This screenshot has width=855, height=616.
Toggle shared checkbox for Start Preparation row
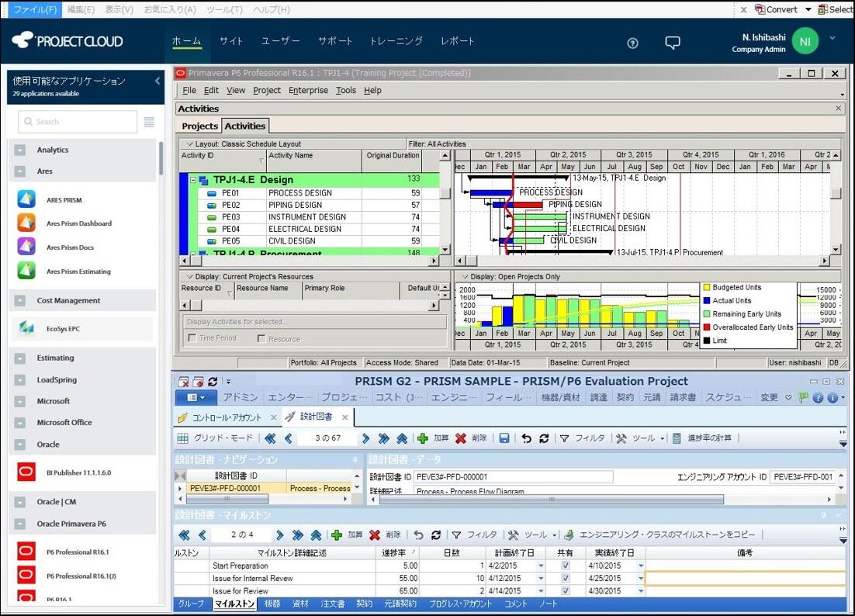tap(566, 566)
